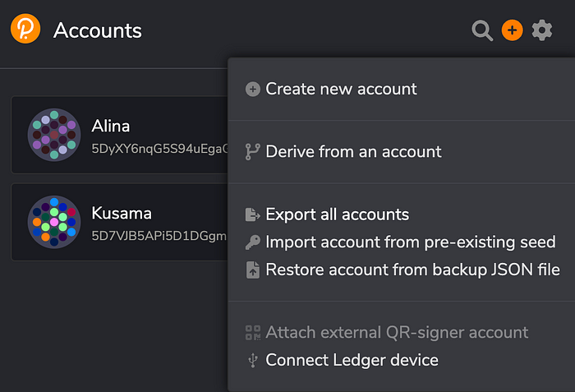Toggle the orange plus add-account button
Viewport: 575px width, 392px height.
[512, 31]
